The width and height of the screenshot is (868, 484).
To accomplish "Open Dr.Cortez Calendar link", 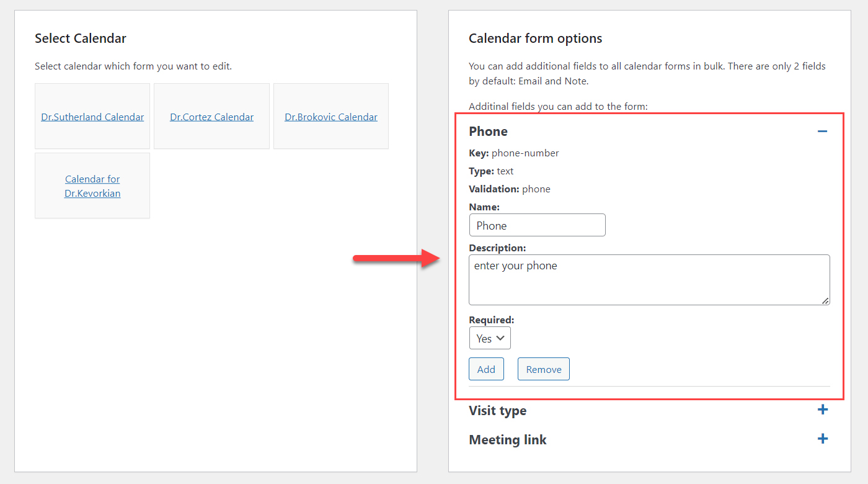I will pos(212,117).
